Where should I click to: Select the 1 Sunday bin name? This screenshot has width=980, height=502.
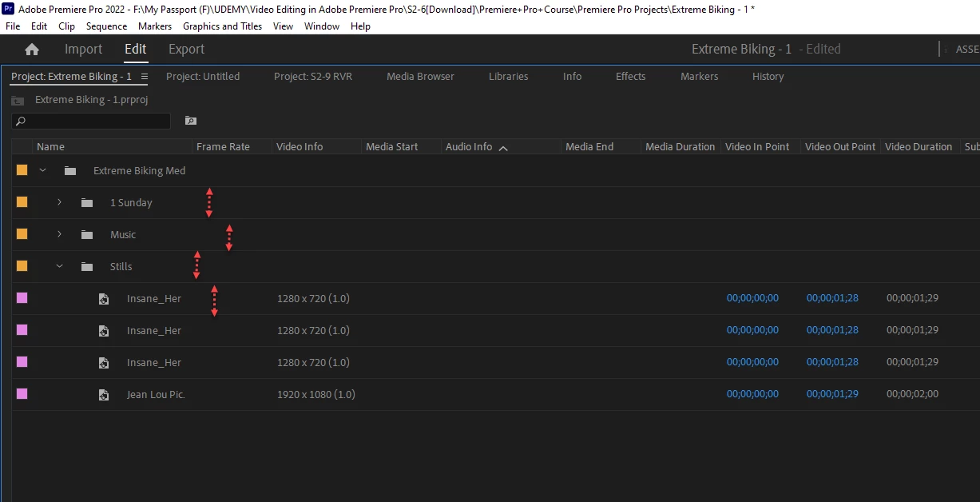click(x=131, y=203)
